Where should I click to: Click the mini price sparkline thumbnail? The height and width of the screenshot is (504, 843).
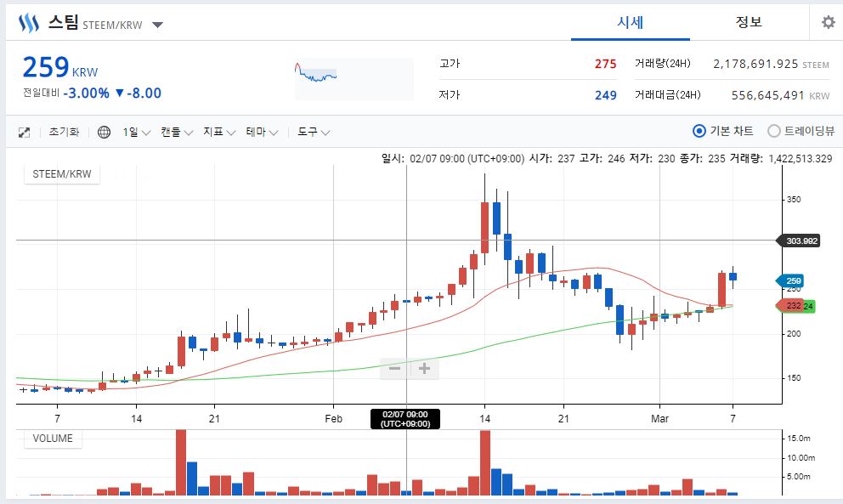tap(354, 78)
